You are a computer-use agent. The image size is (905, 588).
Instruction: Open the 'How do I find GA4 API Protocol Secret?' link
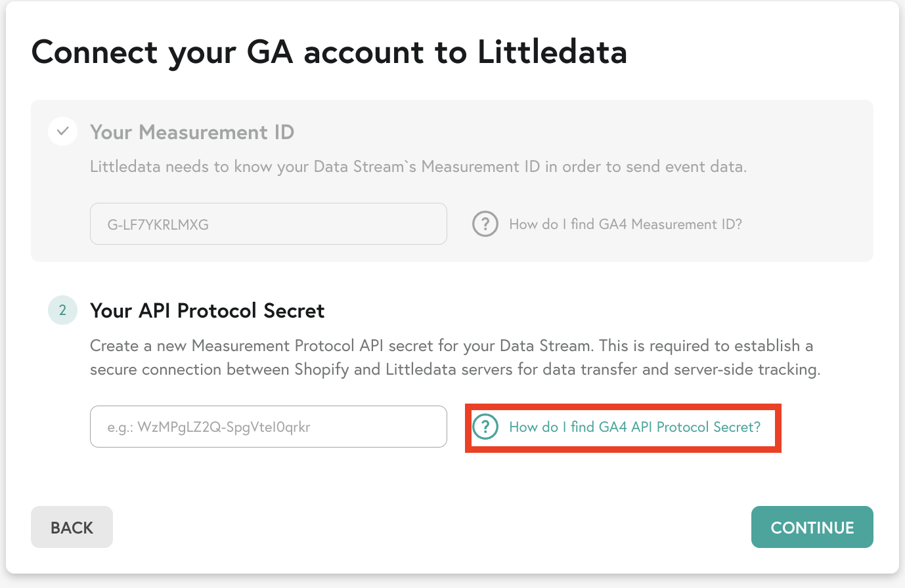pyautogui.click(x=635, y=427)
